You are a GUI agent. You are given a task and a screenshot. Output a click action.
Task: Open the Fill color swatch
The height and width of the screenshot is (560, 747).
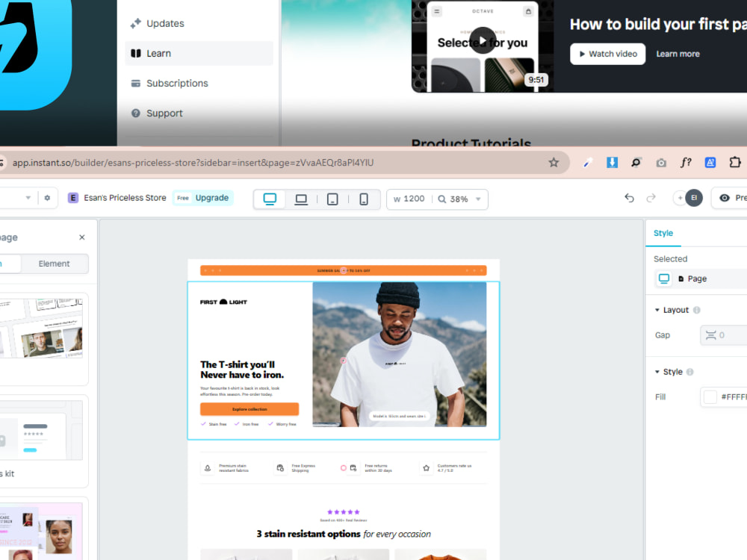pyautogui.click(x=710, y=397)
